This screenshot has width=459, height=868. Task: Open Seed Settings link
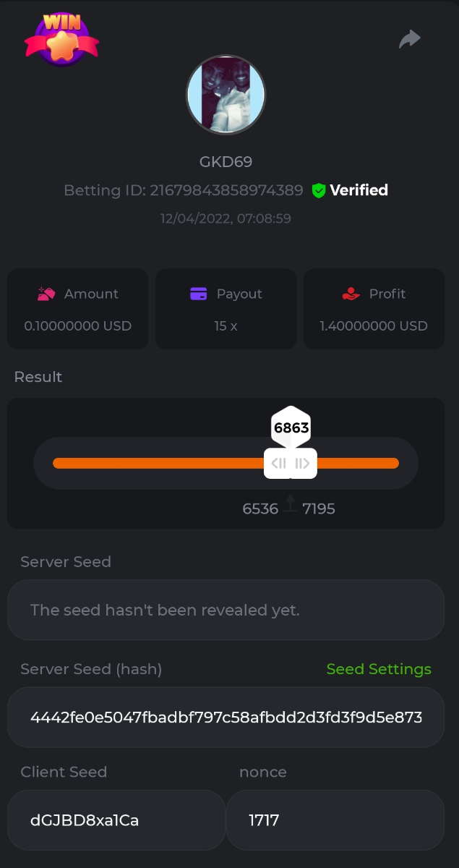coord(379,669)
